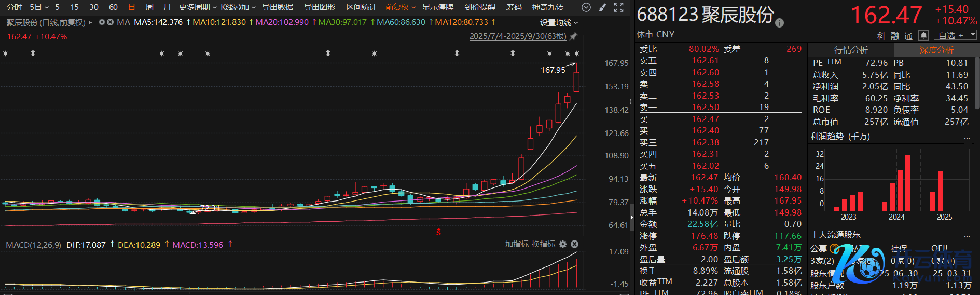Switch to the 行情分析 tab
The image size is (980, 295).
click(x=851, y=50)
